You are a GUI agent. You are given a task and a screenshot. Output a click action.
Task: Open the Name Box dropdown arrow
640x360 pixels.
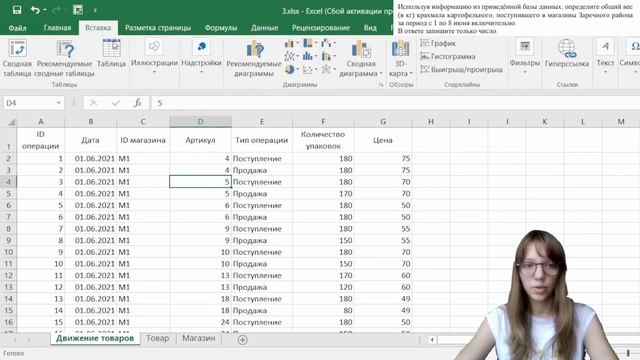(x=59, y=103)
